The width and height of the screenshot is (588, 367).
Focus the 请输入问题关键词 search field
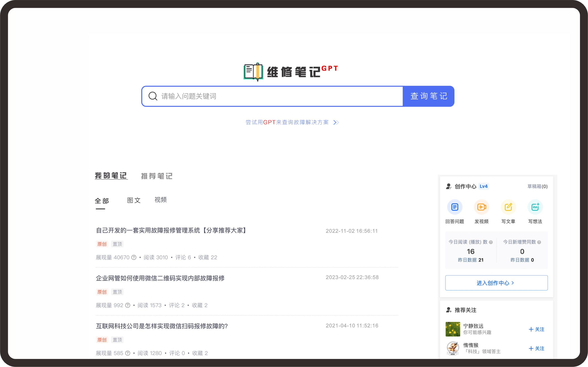(279, 96)
